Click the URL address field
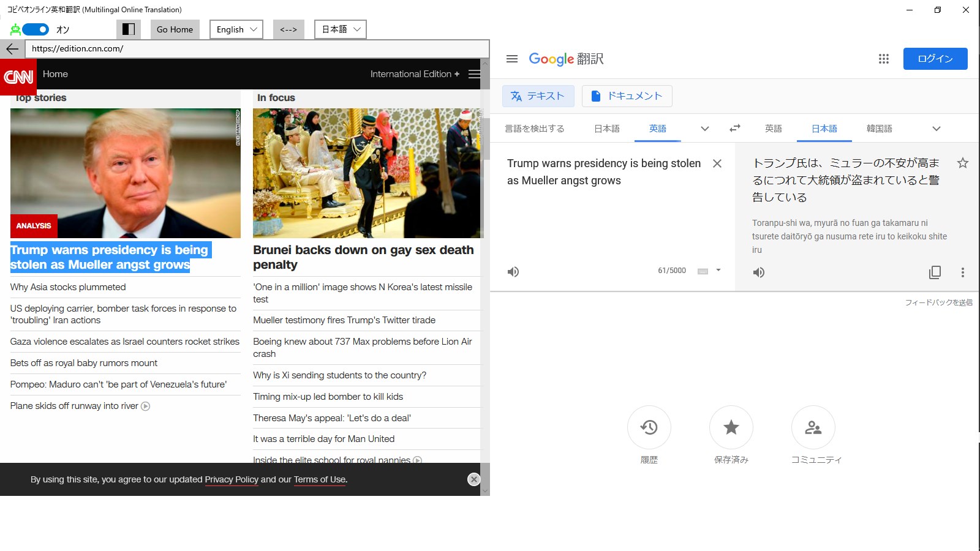The height and width of the screenshot is (551, 980). pos(257,49)
